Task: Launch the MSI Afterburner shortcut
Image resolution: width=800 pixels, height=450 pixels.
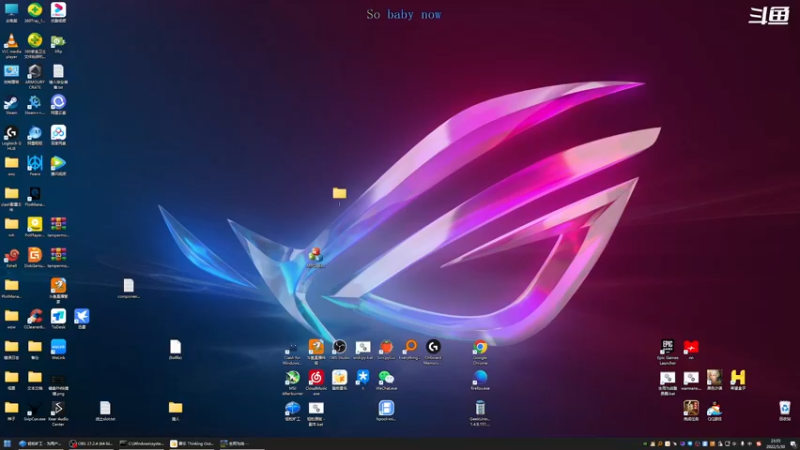Action: 292,383
